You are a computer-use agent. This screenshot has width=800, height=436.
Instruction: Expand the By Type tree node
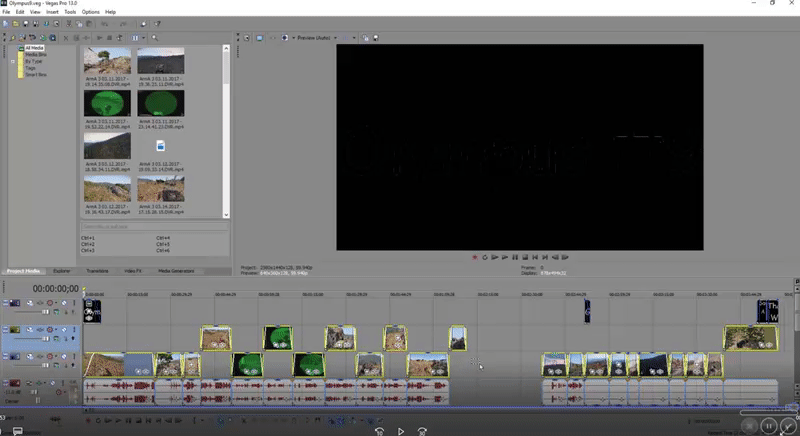pos(13,61)
